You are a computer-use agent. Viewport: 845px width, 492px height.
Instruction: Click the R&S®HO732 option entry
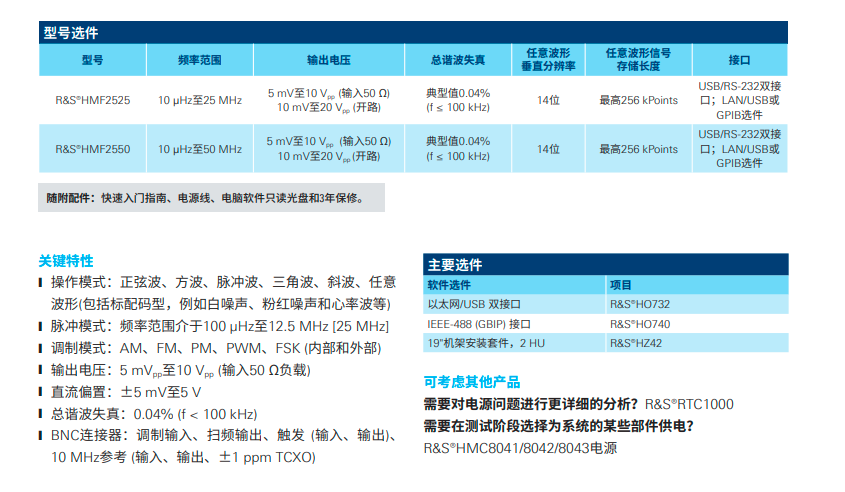click(x=639, y=304)
